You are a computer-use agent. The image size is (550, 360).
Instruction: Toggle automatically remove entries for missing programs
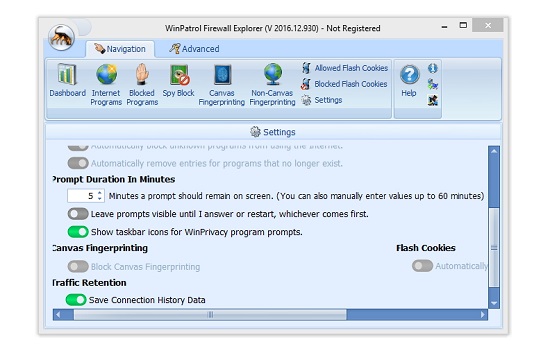click(78, 163)
